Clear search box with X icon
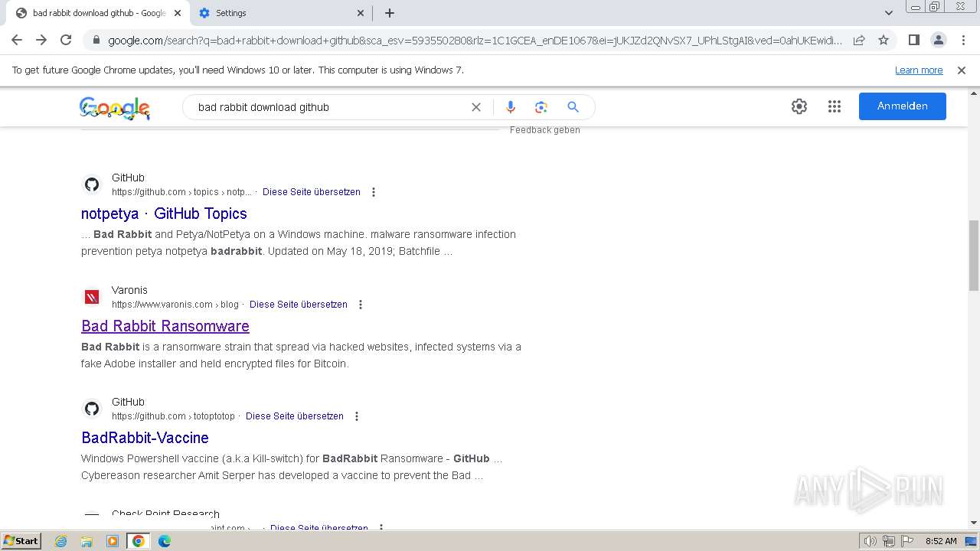Viewport: 980px width, 551px height. pos(476,107)
